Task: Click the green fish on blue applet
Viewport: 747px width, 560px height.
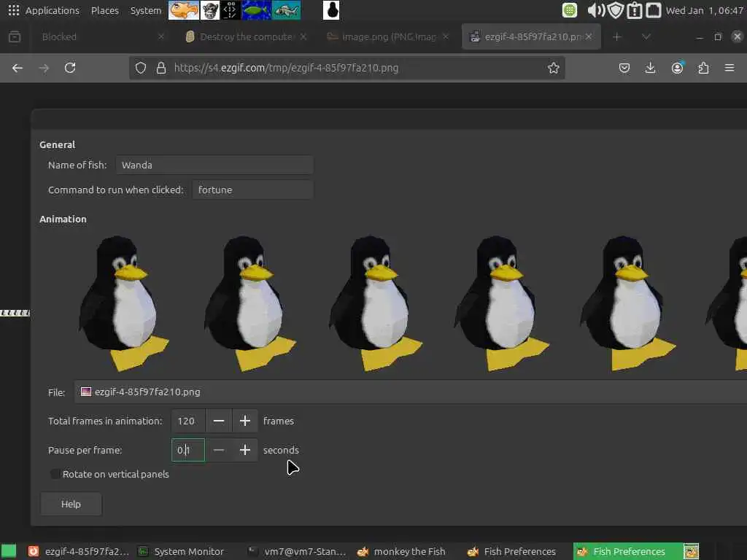Action: pyautogui.click(x=256, y=10)
